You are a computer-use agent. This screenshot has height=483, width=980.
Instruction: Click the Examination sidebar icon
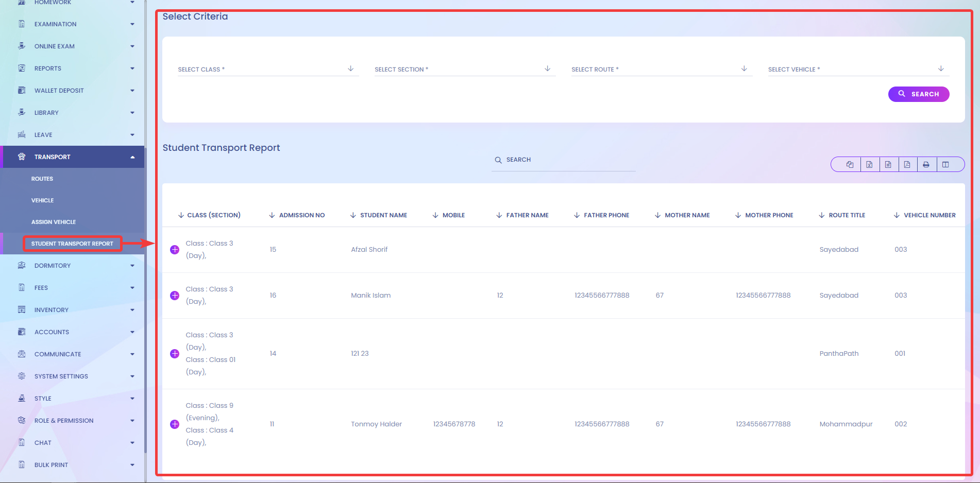pos(22,24)
